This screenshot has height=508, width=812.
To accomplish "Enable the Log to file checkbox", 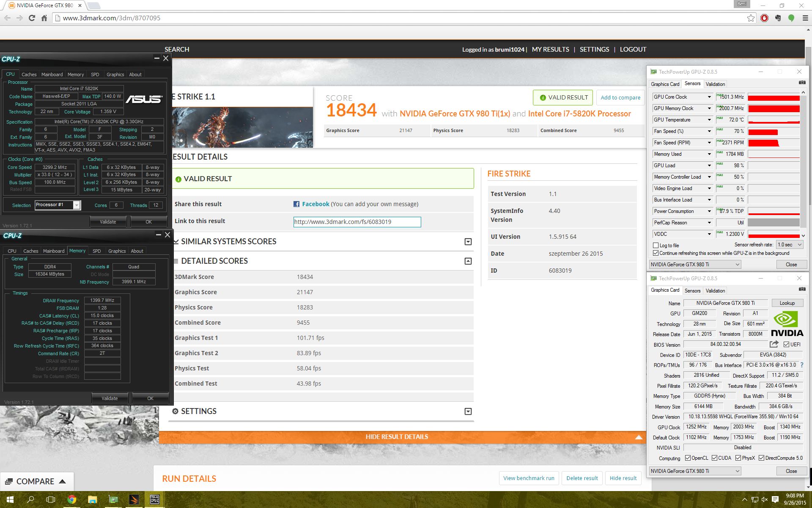I will tap(656, 245).
